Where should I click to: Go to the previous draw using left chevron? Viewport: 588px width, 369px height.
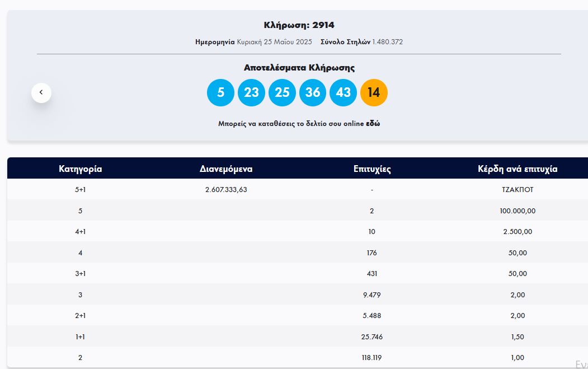41,92
